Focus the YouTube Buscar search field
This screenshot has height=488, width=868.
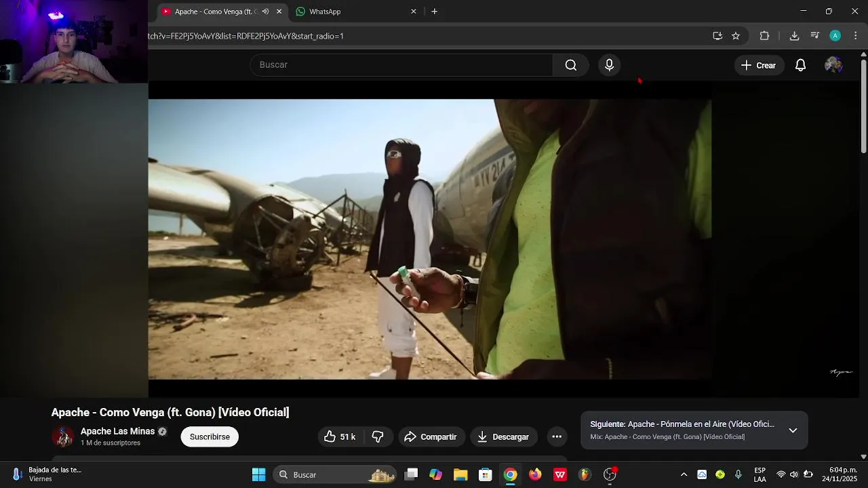401,65
